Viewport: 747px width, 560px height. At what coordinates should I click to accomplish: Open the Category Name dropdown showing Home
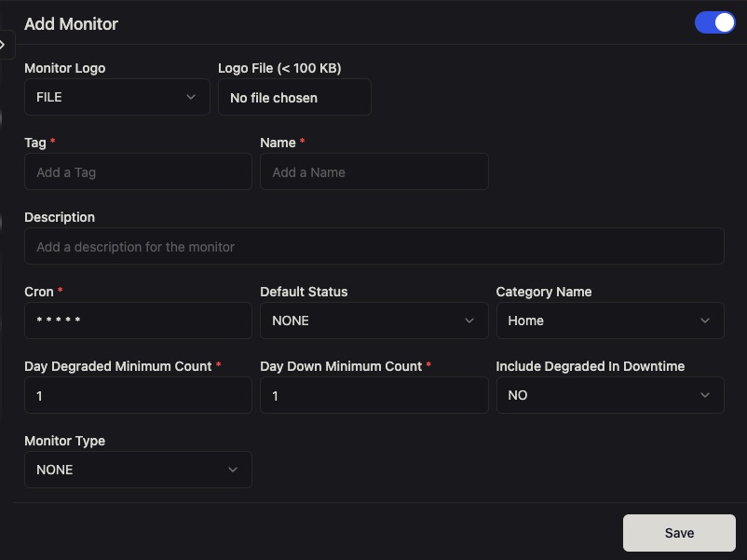click(x=610, y=321)
